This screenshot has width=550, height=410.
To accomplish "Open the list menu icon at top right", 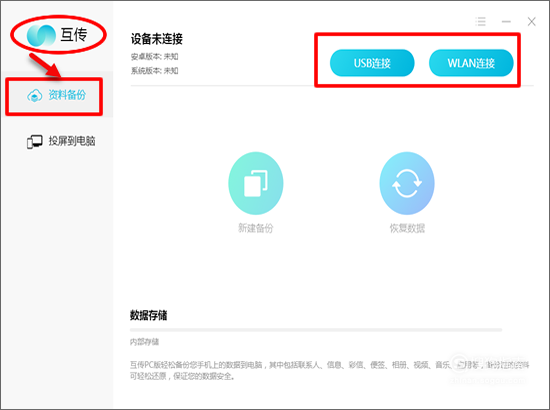I will coord(481,22).
